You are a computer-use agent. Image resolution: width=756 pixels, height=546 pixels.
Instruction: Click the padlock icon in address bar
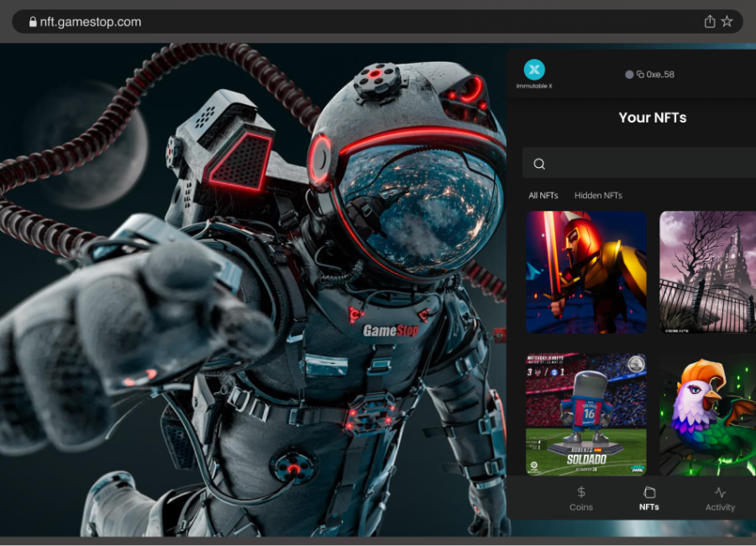[33, 22]
